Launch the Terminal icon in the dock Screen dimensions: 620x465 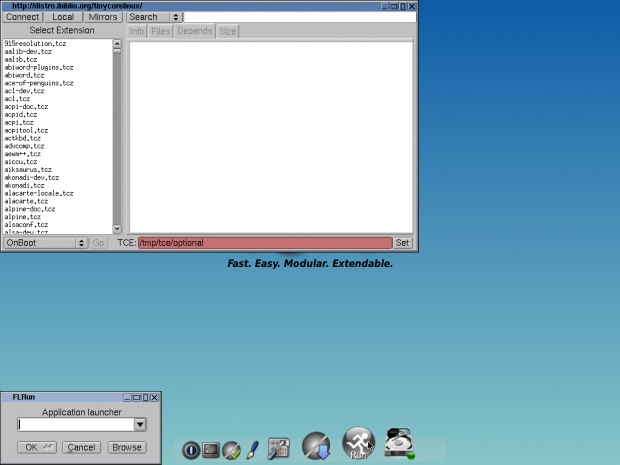click(x=211, y=450)
